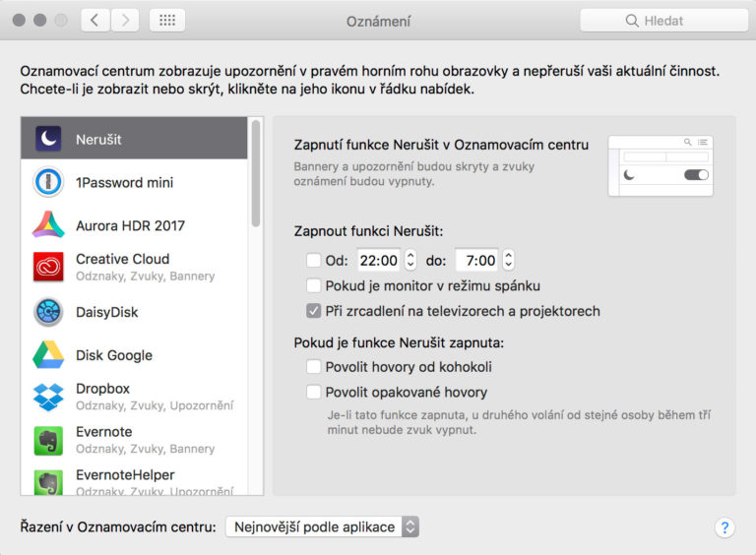Click the Hledat search field
Image resolution: width=756 pixels, height=555 pixels.
tap(663, 20)
